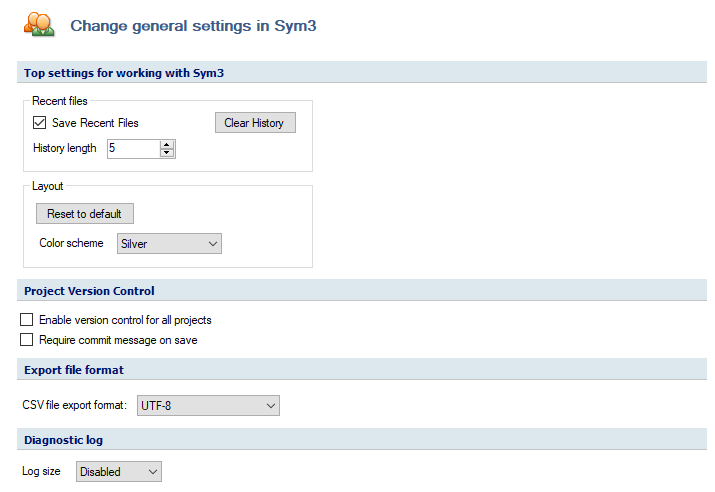The width and height of the screenshot is (715, 492).
Task: Open the Color scheme dropdown
Action: [x=169, y=243]
